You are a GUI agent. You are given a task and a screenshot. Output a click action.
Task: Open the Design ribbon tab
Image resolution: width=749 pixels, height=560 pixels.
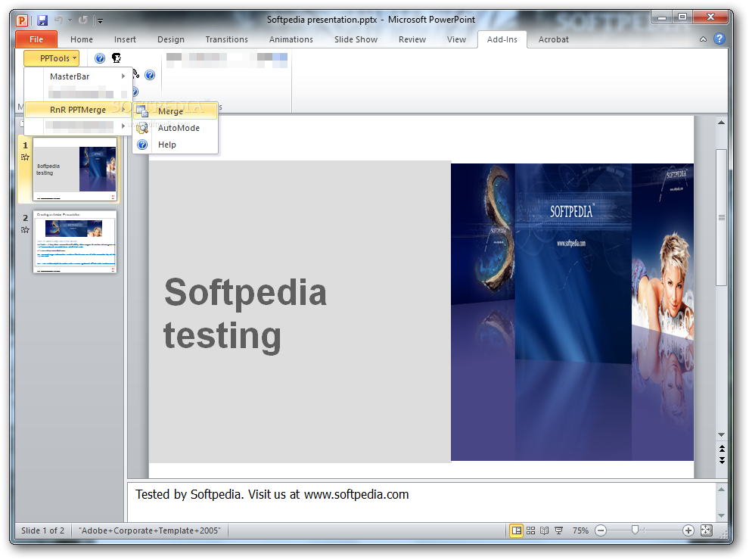click(x=170, y=39)
